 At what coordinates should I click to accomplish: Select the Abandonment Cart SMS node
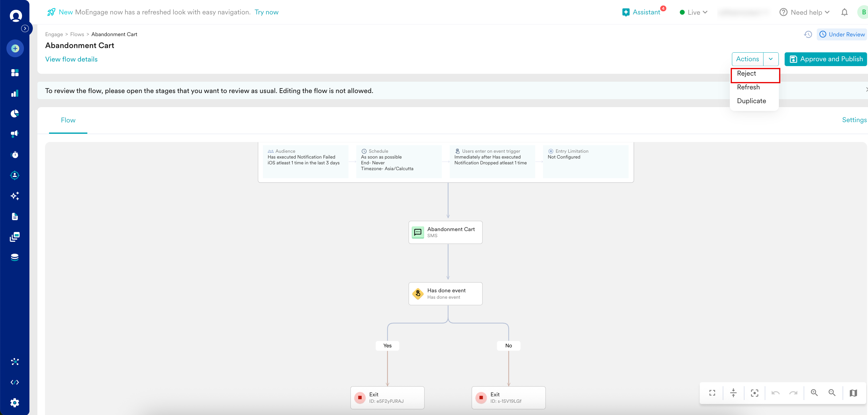point(445,232)
